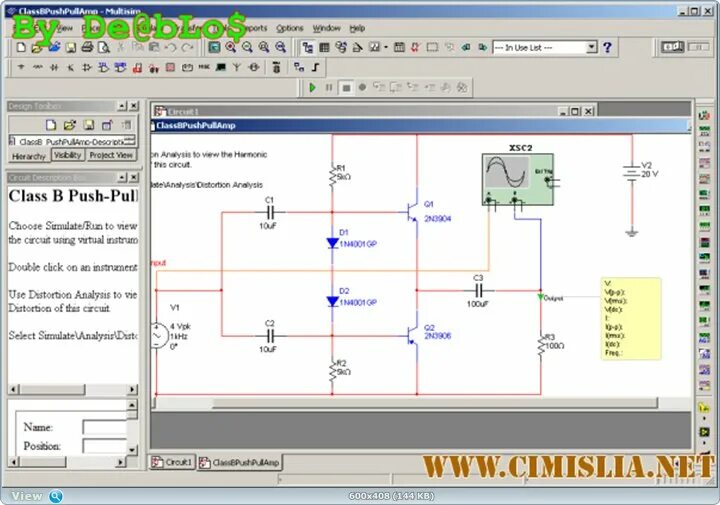Open the Postprocessor dropdown arrow in toolbar
The height and width of the screenshot is (505, 720).
click(x=386, y=47)
